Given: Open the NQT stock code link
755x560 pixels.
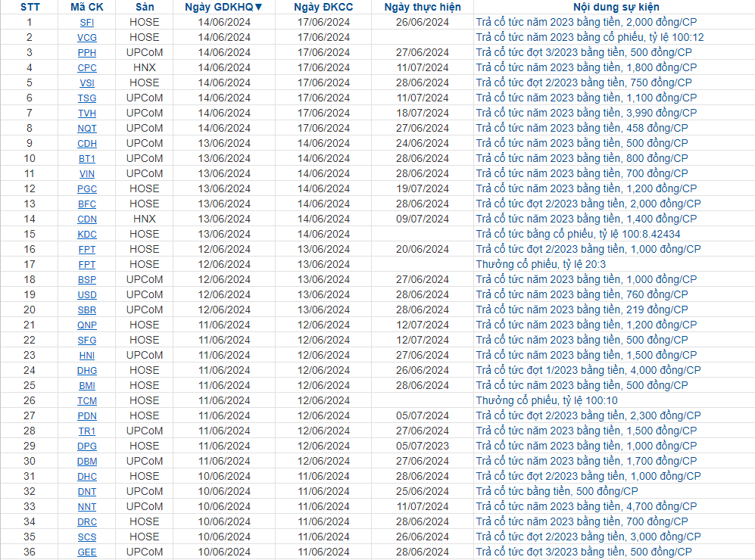Looking at the screenshot, I should [86, 129].
